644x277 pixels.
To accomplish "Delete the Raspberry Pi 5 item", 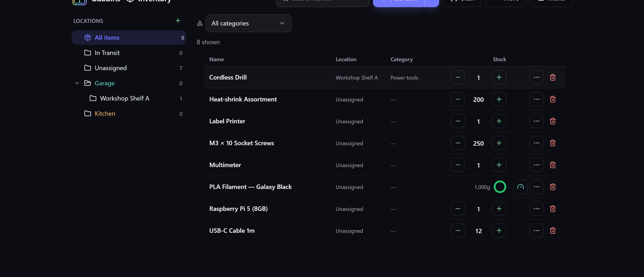I will click(553, 209).
